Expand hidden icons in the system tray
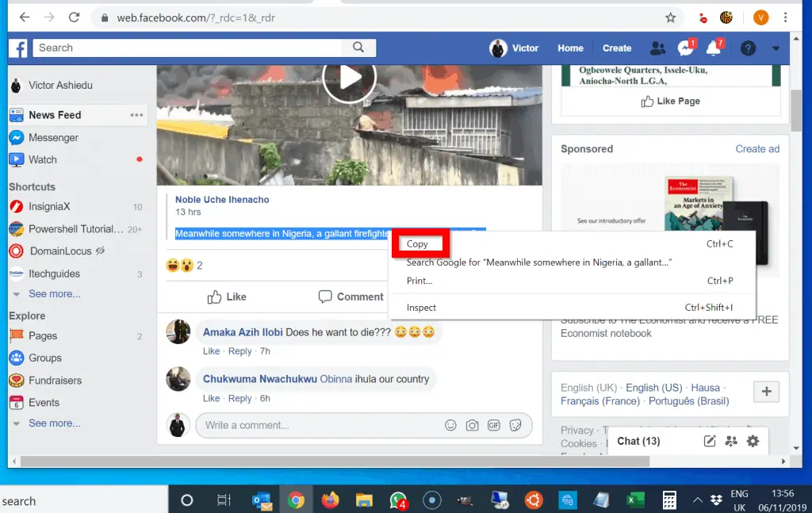The height and width of the screenshot is (513, 812). click(697, 500)
